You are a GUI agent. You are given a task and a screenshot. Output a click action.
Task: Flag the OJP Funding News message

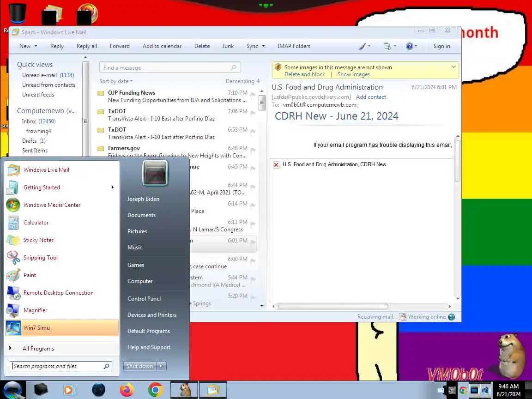pos(253,94)
